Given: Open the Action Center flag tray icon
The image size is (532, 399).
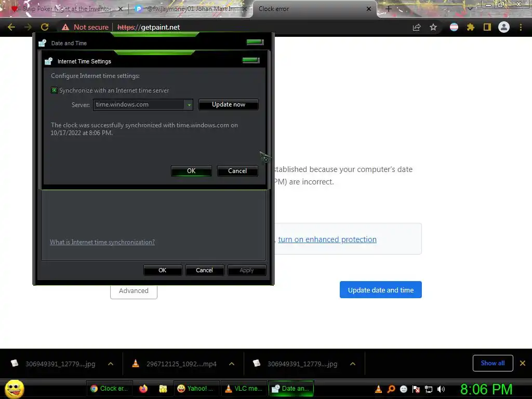Looking at the screenshot, I should [x=416, y=389].
